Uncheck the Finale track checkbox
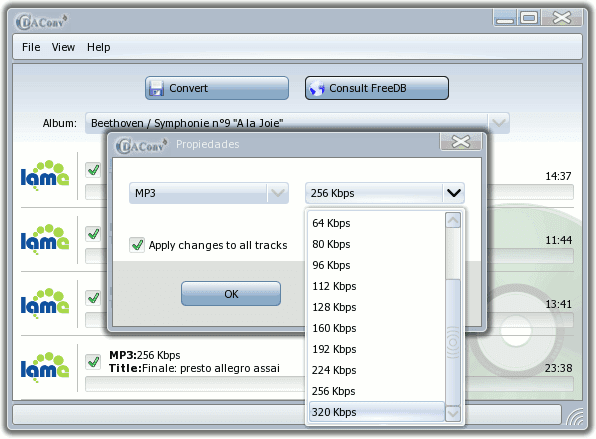The image size is (596, 439). (93, 362)
